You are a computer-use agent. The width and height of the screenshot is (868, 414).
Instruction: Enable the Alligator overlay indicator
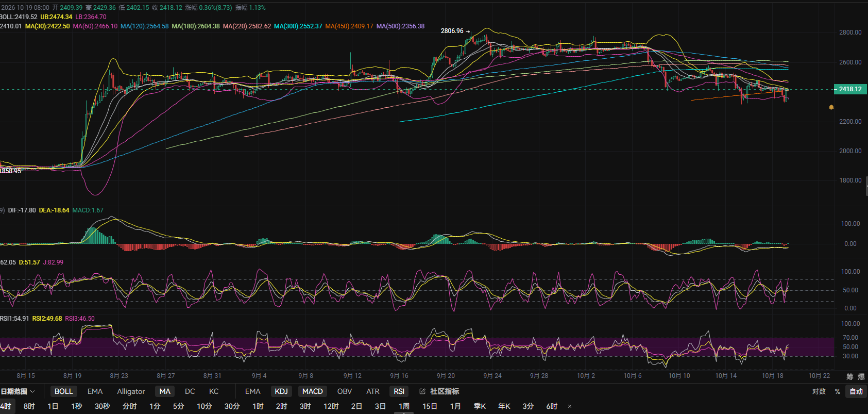(131, 391)
